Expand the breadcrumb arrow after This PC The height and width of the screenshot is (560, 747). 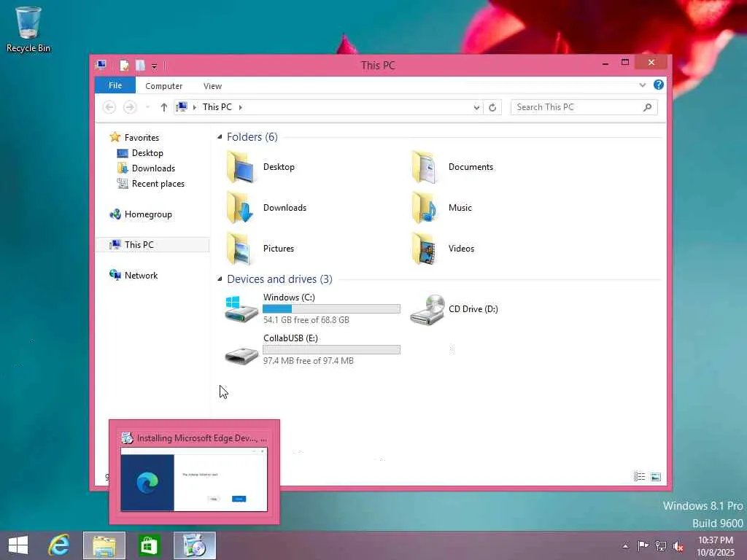[x=241, y=107]
